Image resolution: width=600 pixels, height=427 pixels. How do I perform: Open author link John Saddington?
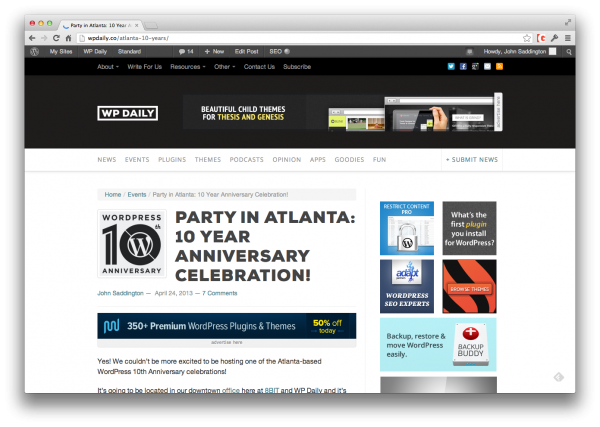tap(120, 293)
